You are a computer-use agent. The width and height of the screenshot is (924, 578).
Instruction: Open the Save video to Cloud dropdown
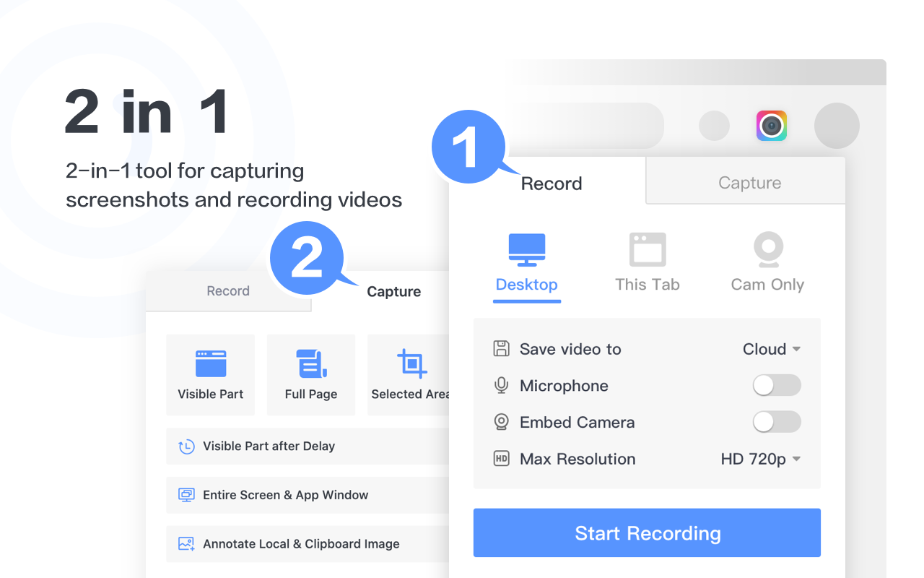coord(772,349)
